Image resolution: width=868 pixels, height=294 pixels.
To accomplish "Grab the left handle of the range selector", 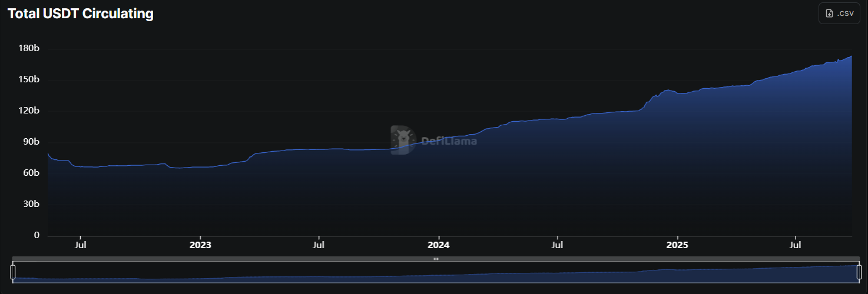I will tap(13, 272).
